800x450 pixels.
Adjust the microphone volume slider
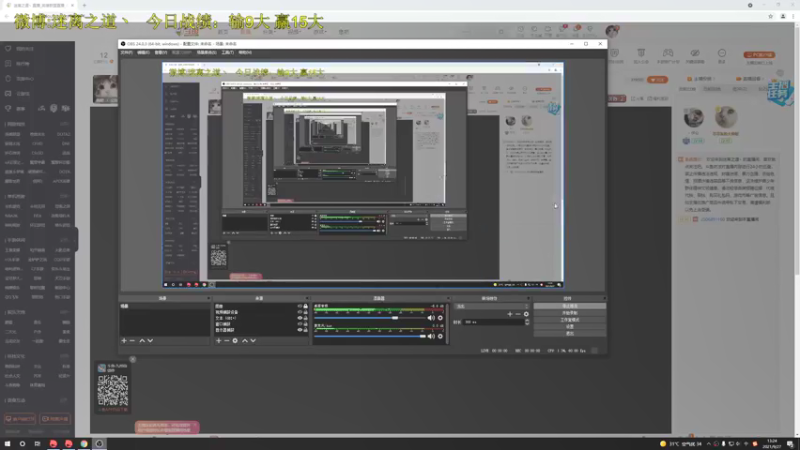click(370, 336)
